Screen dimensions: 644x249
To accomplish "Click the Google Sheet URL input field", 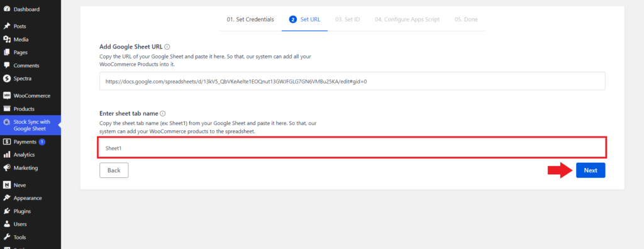I will click(352, 81).
